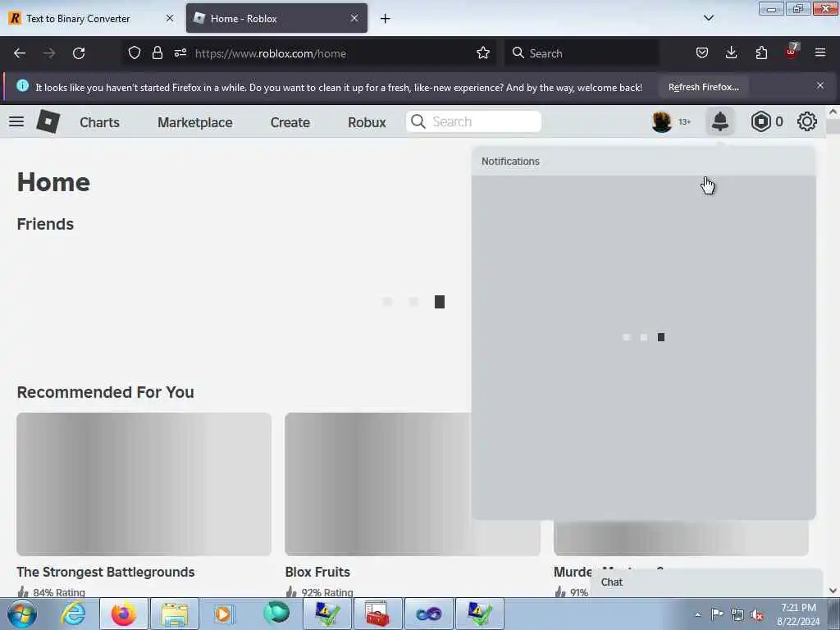Image resolution: width=840 pixels, height=630 pixels.
Task: Open Windows Media Player in the taskbar
Action: coord(225,614)
